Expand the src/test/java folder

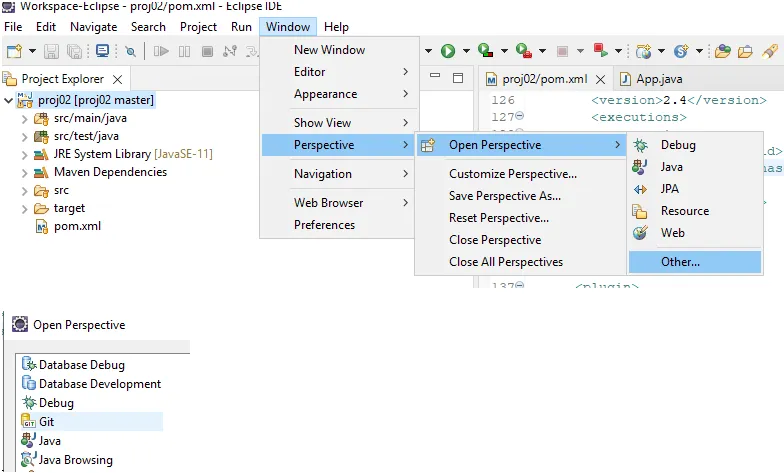(24, 137)
